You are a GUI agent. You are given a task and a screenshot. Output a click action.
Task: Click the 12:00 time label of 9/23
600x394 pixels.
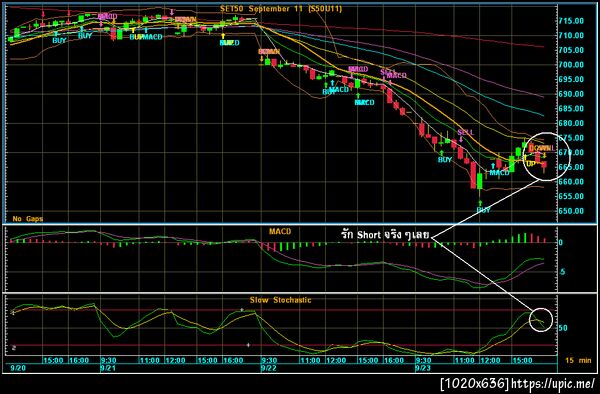tap(490, 360)
